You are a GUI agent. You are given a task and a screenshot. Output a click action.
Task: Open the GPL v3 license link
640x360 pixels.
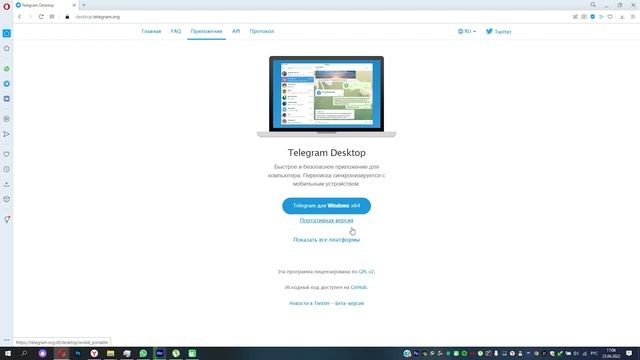[367, 271]
